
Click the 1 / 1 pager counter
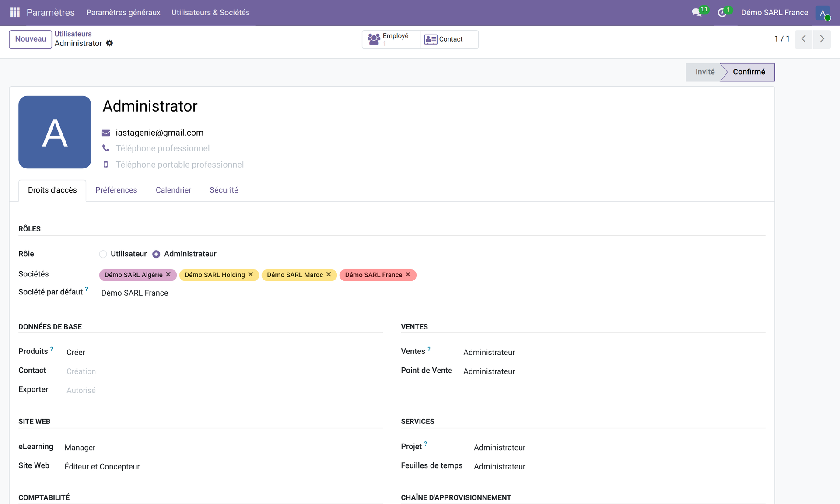(x=782, y=39)
